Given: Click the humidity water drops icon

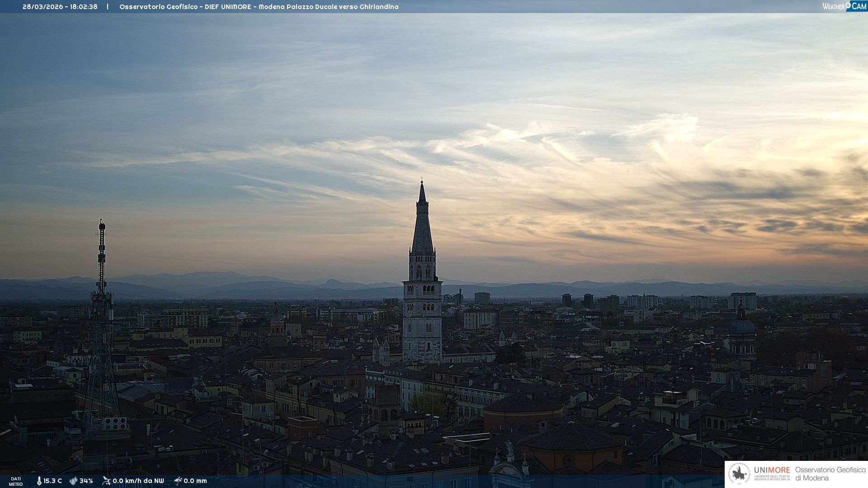Looking at the screenshot, I should 73,481.
